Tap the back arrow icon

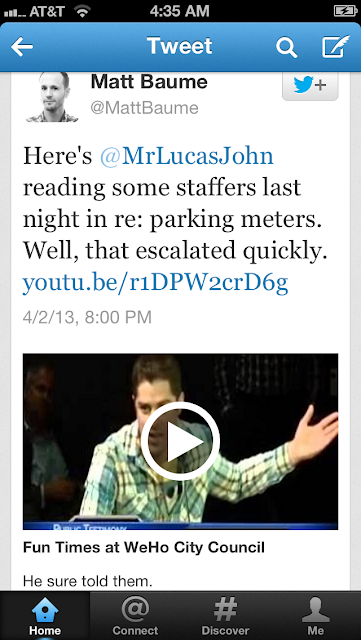[22, 47]
